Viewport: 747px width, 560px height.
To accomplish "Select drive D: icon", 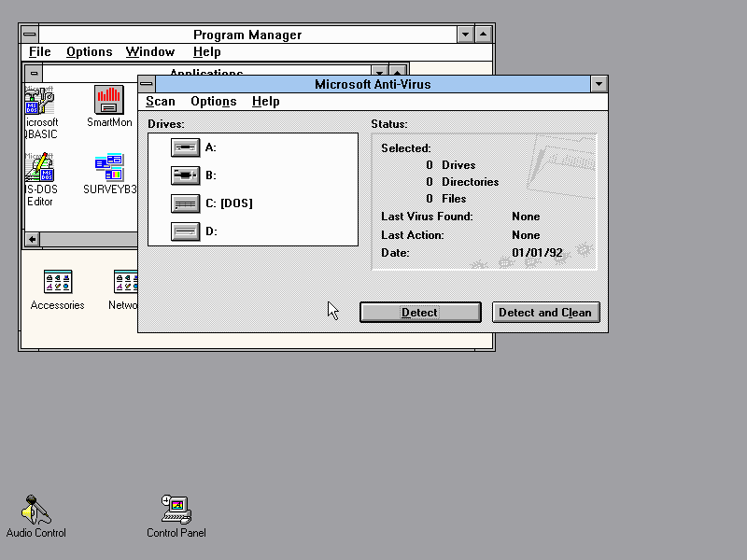I will coord(186,231).
